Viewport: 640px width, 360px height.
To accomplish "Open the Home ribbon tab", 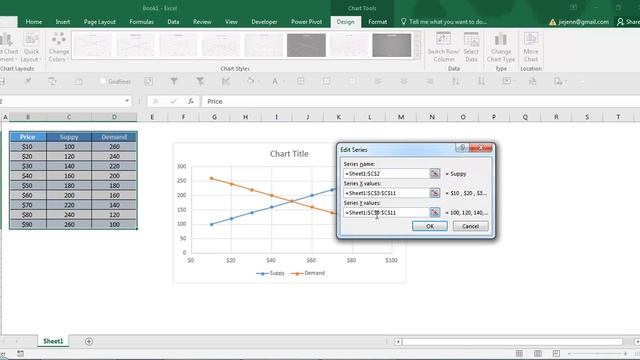I will pyautogui.click(x=33, y=22).
